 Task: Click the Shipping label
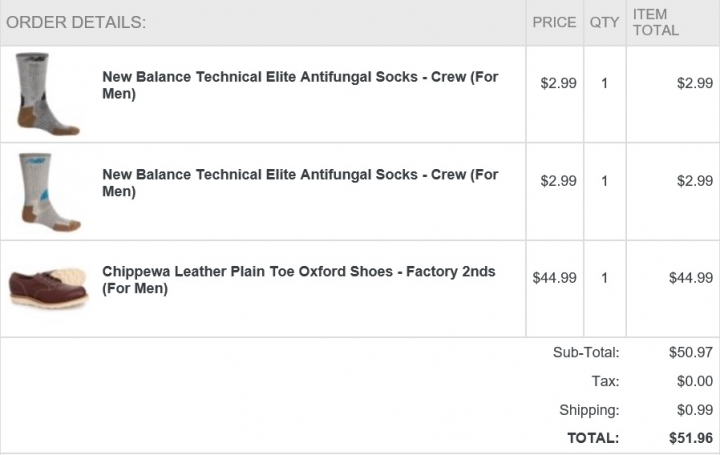pos(589,410)
